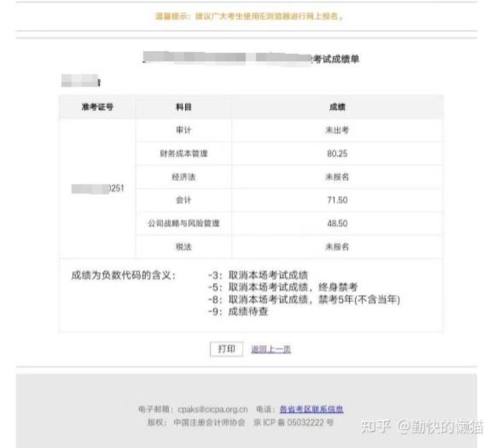Click the 税法 subject cell
The image size is (496, 448).
click(184, 246)
